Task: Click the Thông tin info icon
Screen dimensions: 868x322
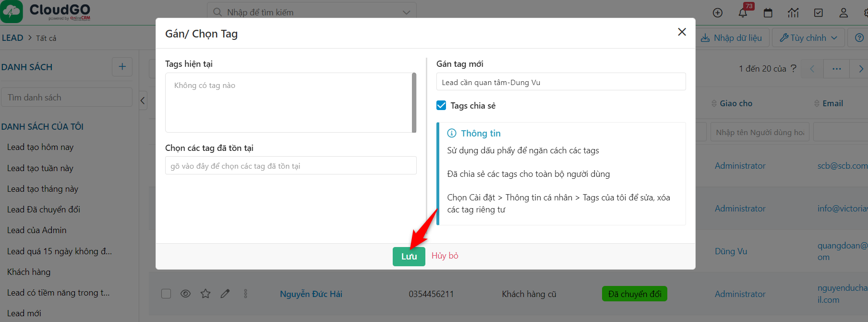Action: [452, 133]
